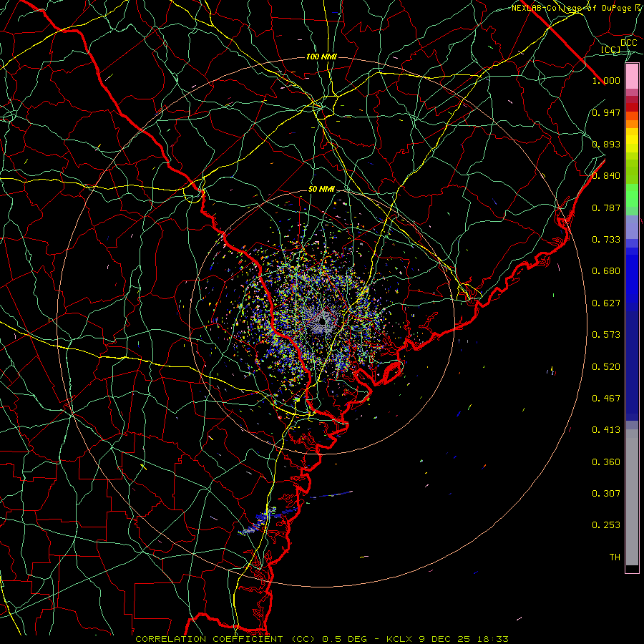The height and width of the screenshot is (644, 644).
Task: Click the DCC label above the color scale
Action: (x=628, y=43)
